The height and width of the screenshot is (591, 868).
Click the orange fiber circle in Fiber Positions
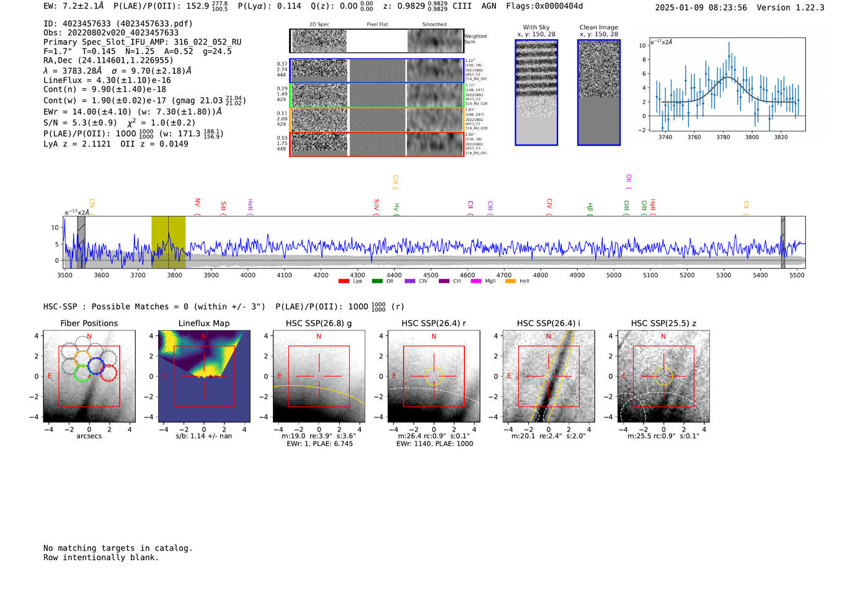point(82,359)
